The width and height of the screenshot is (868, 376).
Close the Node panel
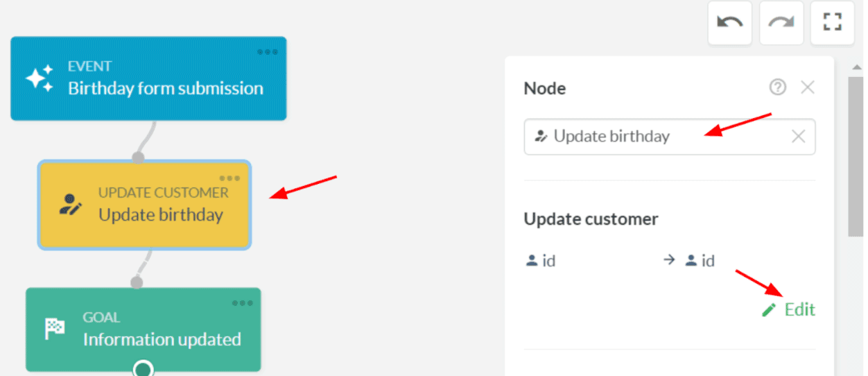click(808, 87)
